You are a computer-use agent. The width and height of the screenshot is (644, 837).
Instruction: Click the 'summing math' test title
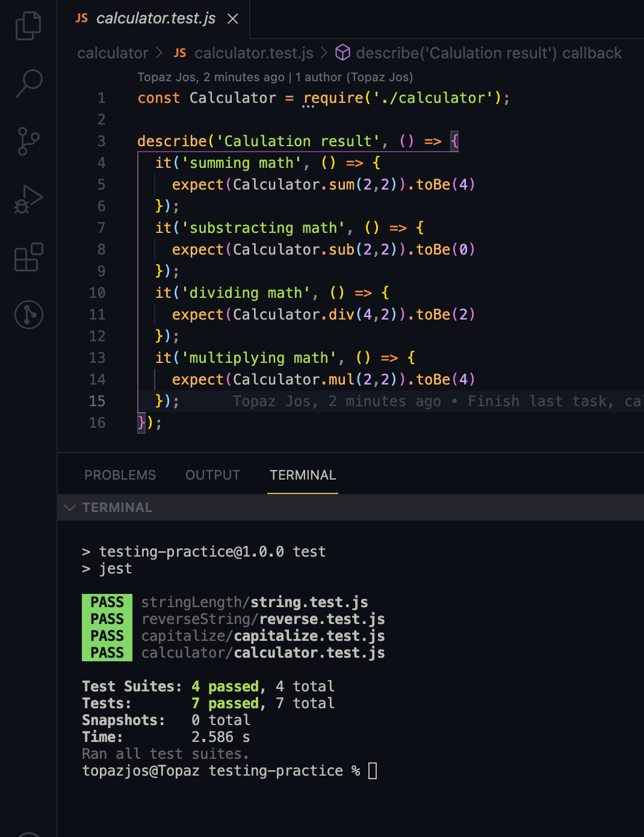pyautogui.click(x=241, y=163)
